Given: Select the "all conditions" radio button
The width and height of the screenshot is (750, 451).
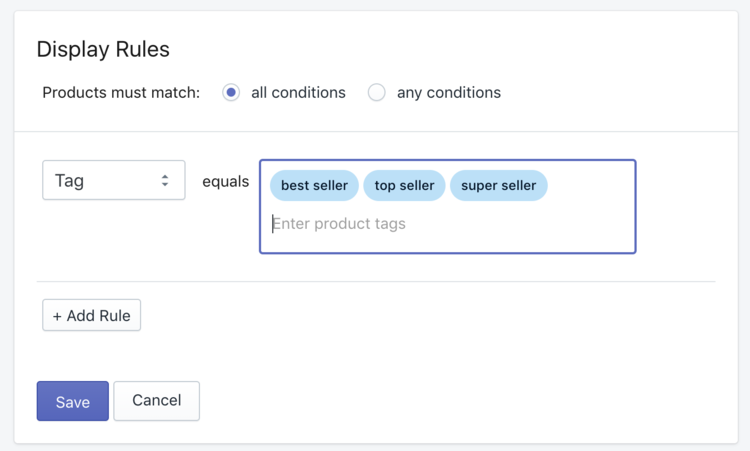Looking at the screenshot, I should pyautogui.click(x=231, y=93).
